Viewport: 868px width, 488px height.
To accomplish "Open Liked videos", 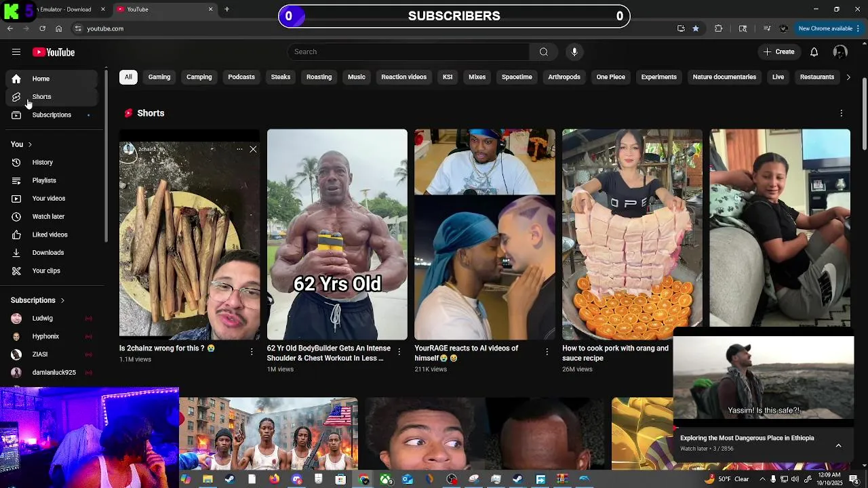I will tap(52, 235).
